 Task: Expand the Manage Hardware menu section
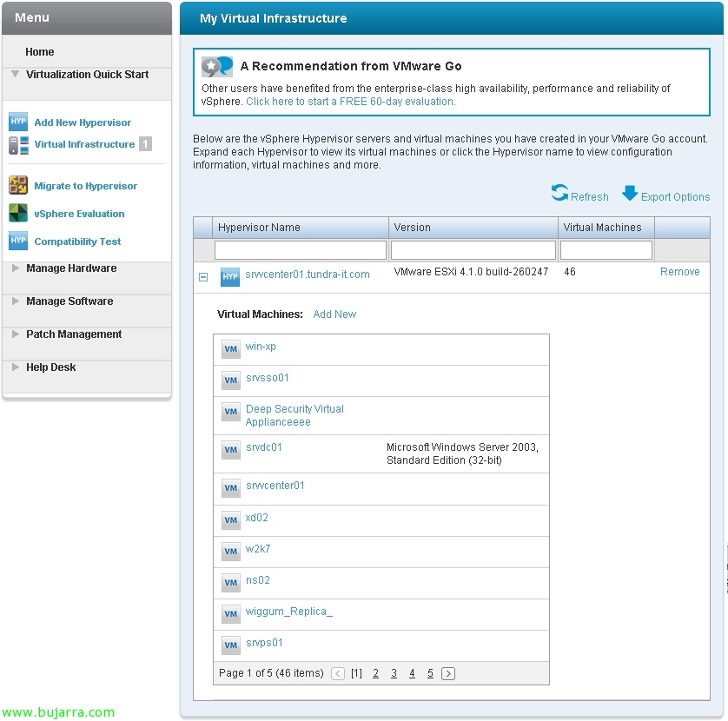point(16,268)
